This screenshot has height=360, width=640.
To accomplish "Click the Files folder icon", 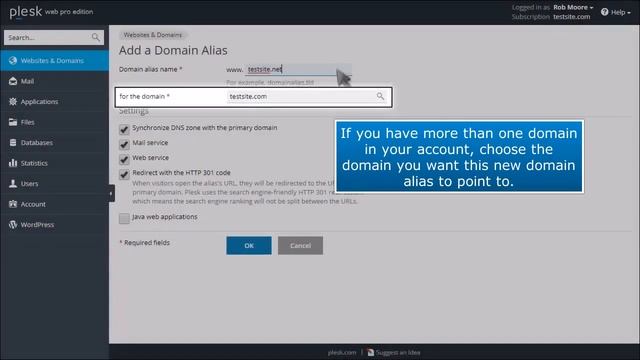I will point(13,122).
